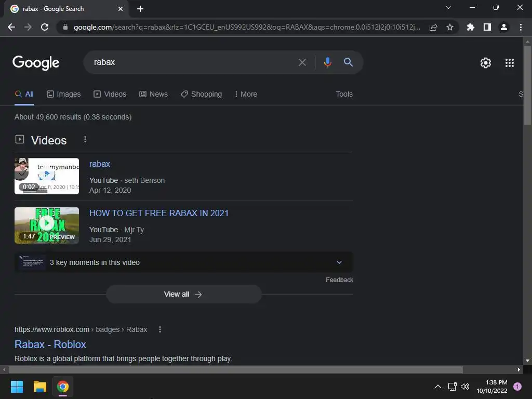The width and height of the screenshot is (532, 399).
Task: Open the Videos section three-dot menu
Action: [x=85, y=139]
